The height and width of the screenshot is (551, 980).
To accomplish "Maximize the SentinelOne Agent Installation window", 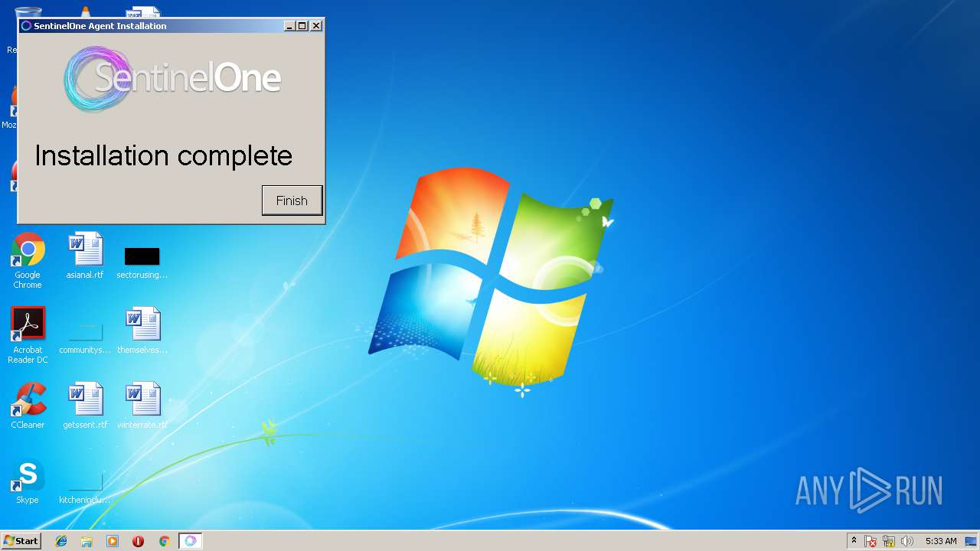I will point(302,26).
